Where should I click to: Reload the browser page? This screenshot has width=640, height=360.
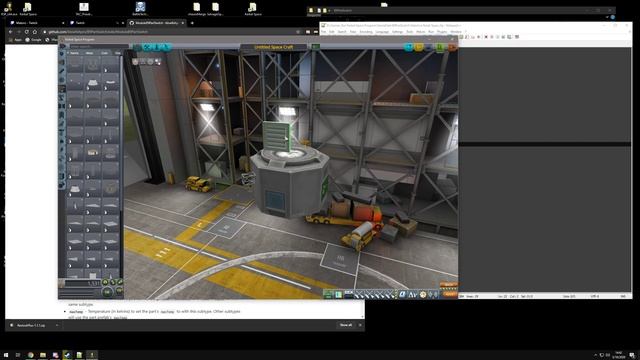[27, 31]
